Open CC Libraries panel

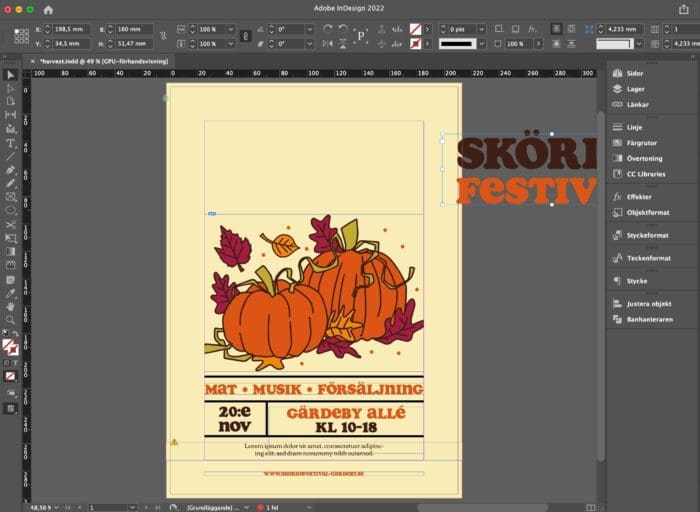coord(646,174)
